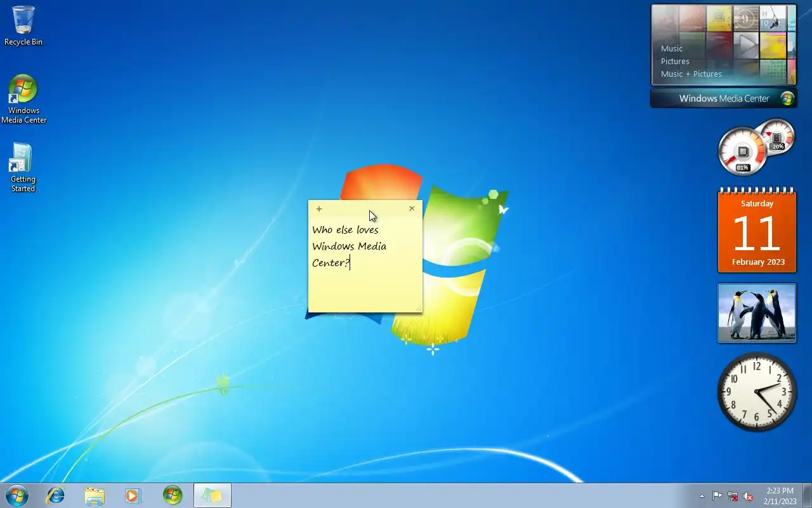Viewport: 812px width, 508px height.
Task: Launch Windows Media Player from taskbar
Action: pos(133,495)
